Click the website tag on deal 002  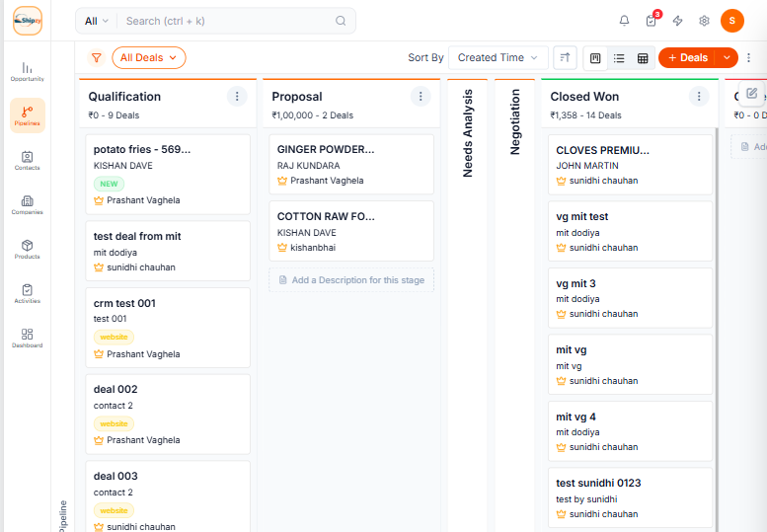[114, 424]
